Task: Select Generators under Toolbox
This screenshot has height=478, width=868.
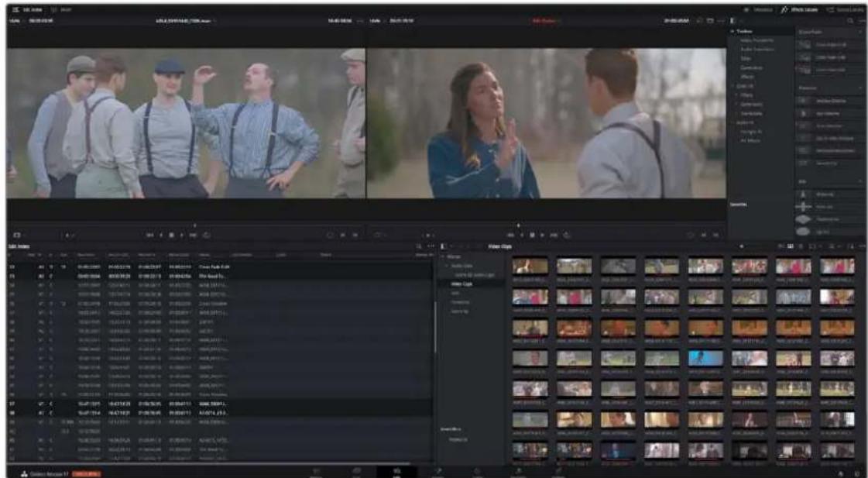Action: (x=751, y=67)
